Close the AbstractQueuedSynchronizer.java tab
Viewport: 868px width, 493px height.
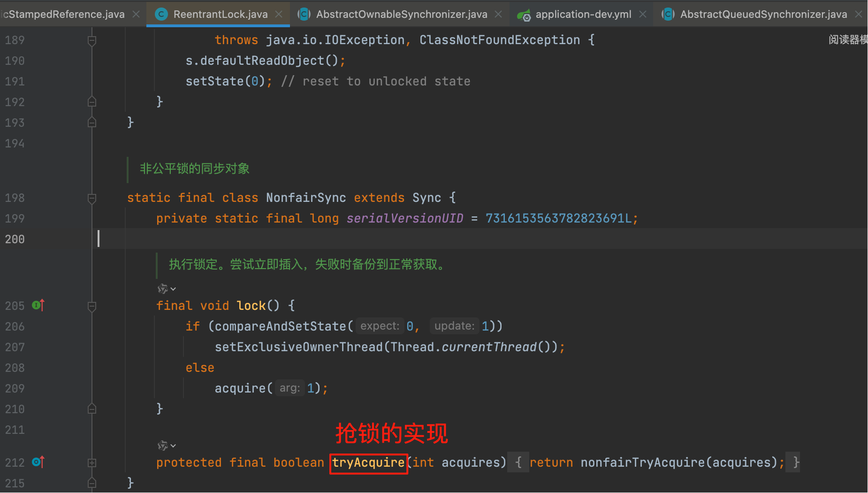pyautogui.click(x=859, y=14)
